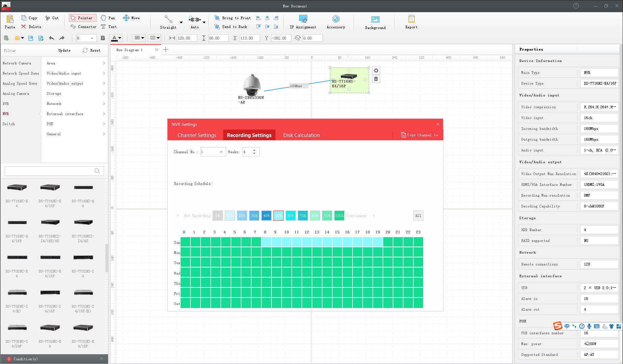The height and width of the screenshot is (364, 623).
Task: Close the New Diagram 1 tab
Action: (x=157, y=50)
